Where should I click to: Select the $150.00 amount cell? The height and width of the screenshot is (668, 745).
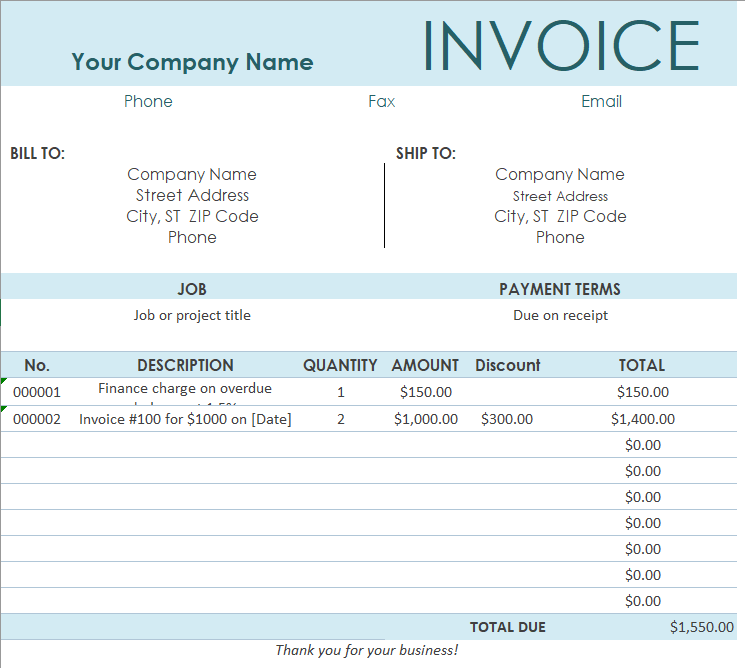pyautogui.click(x=426, y=392)
